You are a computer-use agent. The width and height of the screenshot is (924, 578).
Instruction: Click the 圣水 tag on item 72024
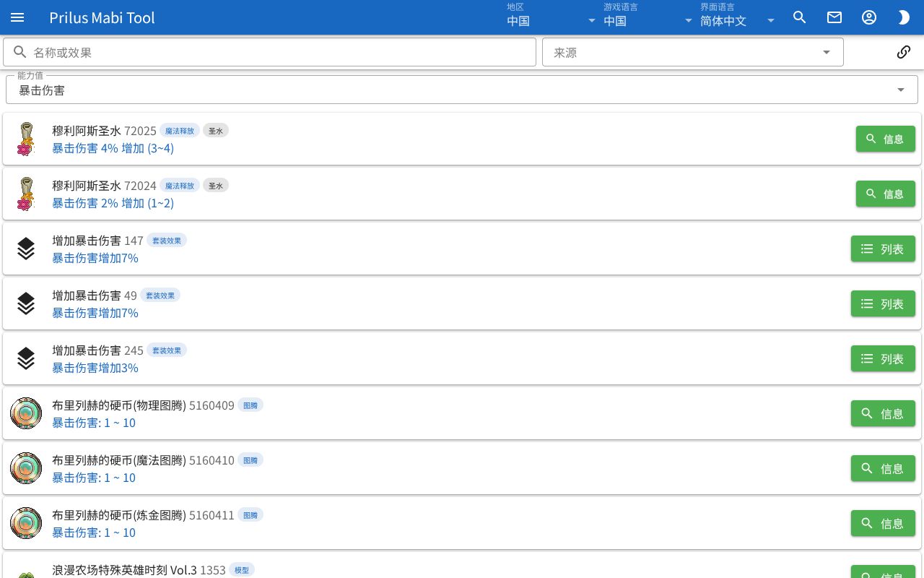point(216,186)
